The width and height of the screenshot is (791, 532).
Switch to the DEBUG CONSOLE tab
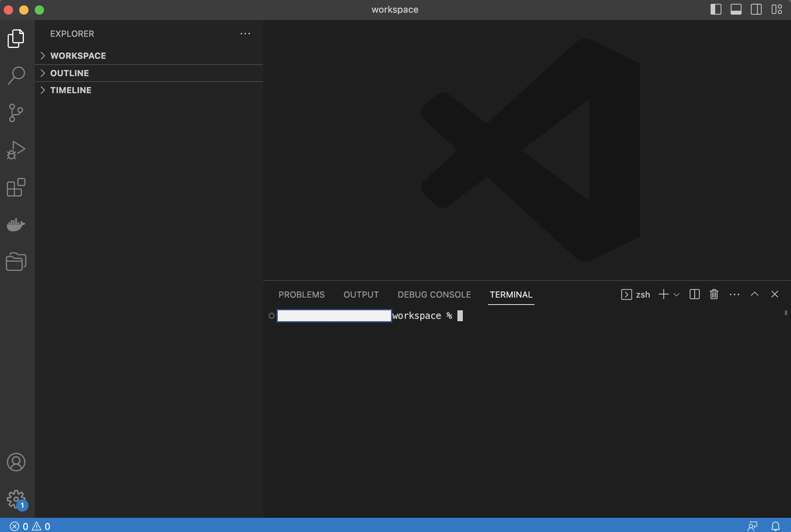coord(434,294)
